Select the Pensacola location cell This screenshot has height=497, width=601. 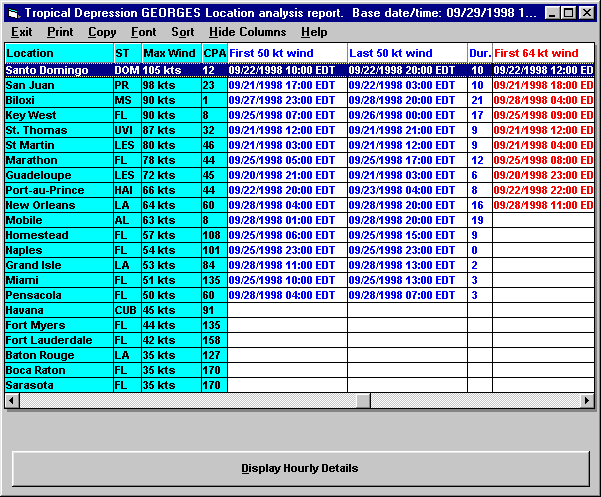click(59, 295)
